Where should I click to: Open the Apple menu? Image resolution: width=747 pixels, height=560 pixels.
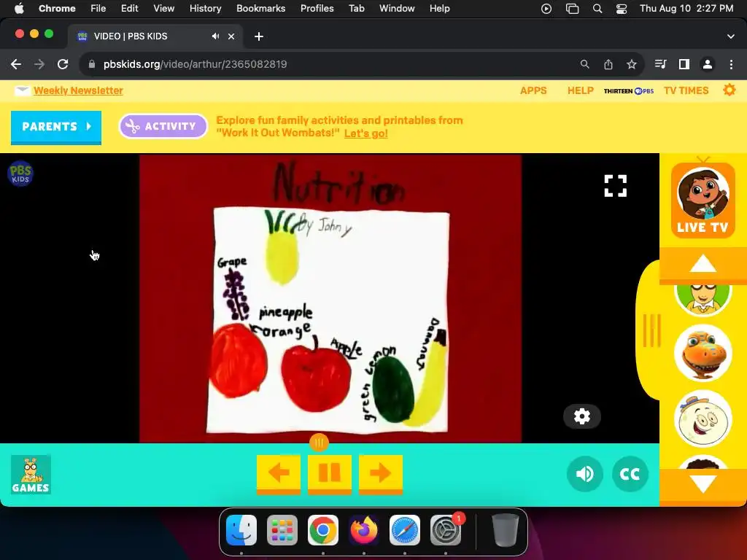(19, 8)
